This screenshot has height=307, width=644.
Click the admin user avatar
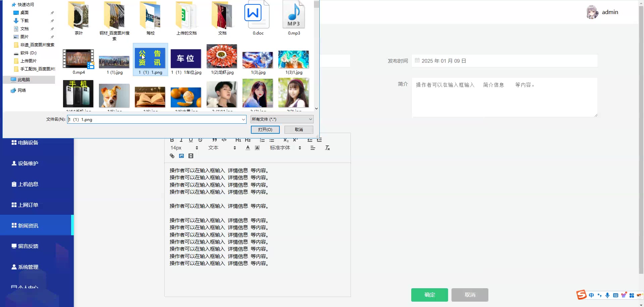[x=592, y=12]
